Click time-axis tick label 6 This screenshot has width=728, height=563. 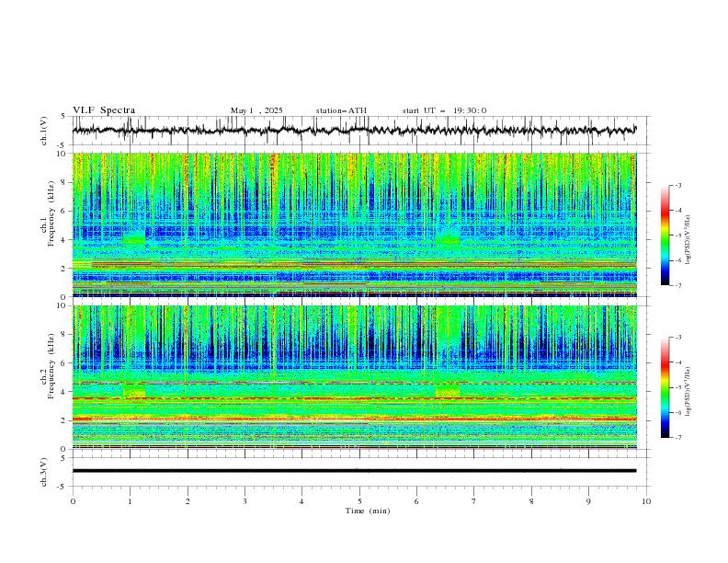click(x=416, y=501)
